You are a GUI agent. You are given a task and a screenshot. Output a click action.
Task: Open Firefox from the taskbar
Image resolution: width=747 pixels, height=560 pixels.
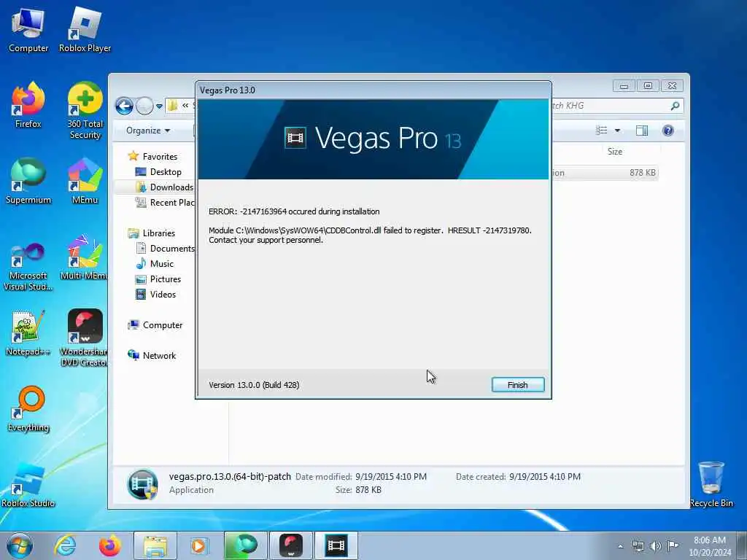pyautogui.click(x=110, y=545)
